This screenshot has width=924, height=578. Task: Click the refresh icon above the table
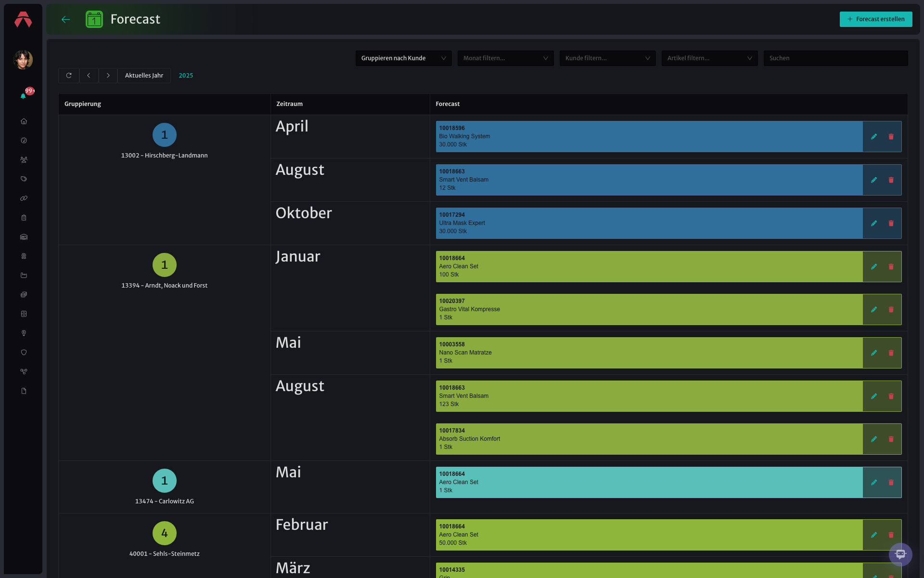click(x=69, y=76)
